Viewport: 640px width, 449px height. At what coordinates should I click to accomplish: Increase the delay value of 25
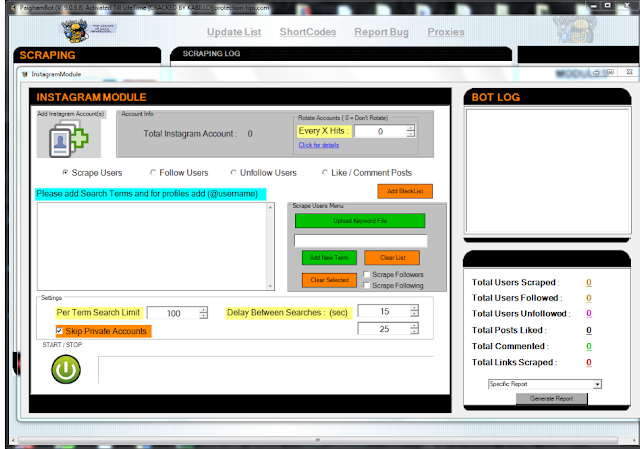click(x=414, y=325)
